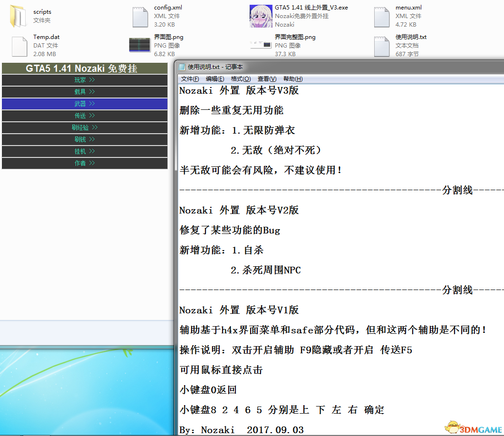Click the 作者 entry in the trainer
Screen dimensions: 504x436
coord(84,163)
